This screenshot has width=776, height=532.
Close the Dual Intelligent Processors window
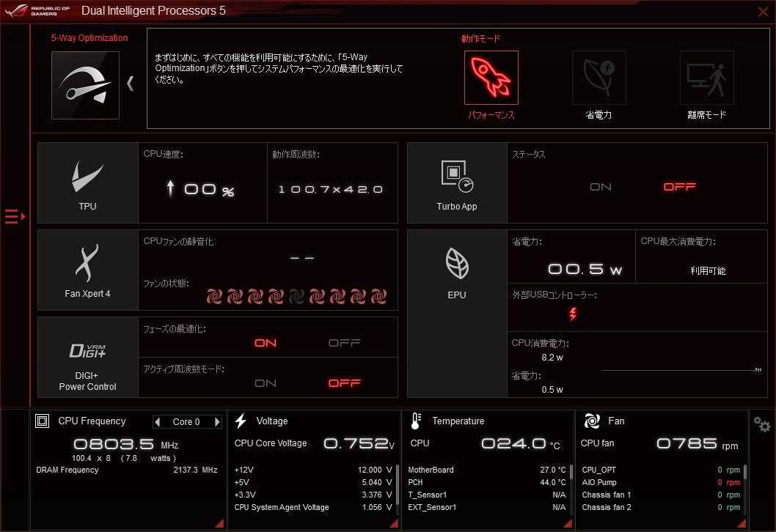(x=763, y=12)
